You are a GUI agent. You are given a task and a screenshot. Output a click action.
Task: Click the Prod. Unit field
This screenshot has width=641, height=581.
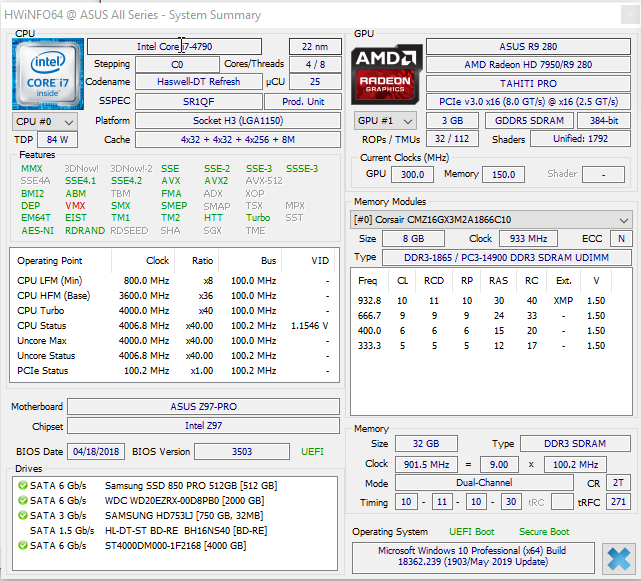pos(303,101)
